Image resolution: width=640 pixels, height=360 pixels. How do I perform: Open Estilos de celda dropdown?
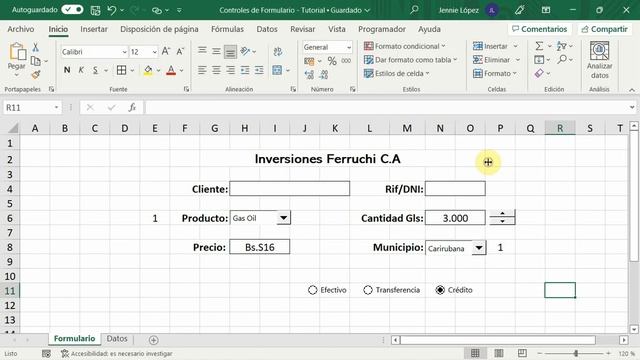397,73
